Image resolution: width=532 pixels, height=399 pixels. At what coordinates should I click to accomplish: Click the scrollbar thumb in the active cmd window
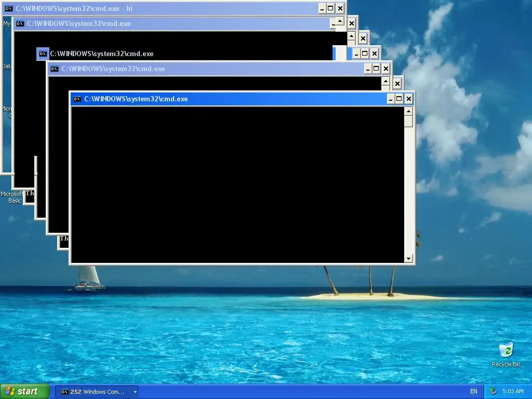click(x=408, y=122)
